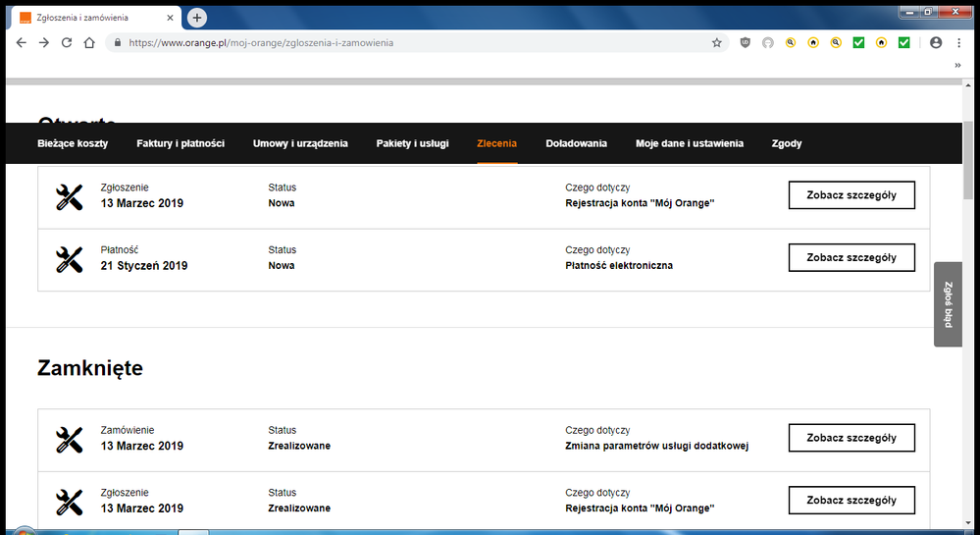Screen dimensions: 980x535
Task: Reload the page with the refresh icon
Action: click(x=67, y=43)
